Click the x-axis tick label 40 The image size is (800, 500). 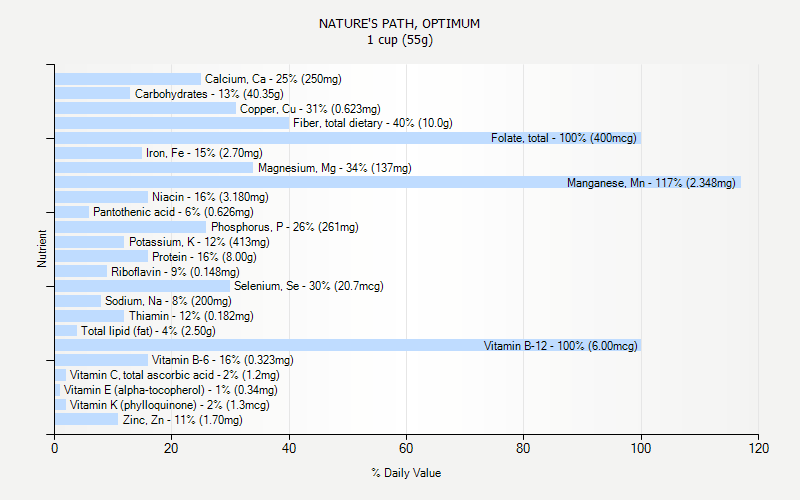pyautogui.click(x=289, y=448)
